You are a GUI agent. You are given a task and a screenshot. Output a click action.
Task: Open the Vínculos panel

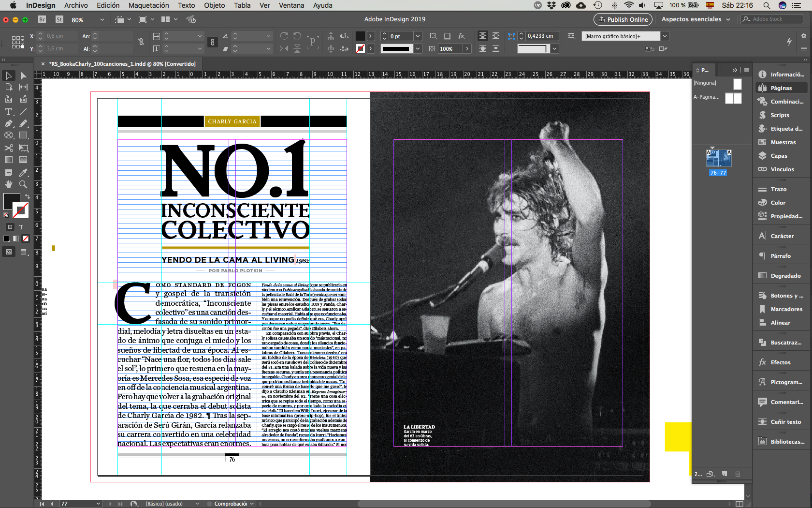click(x=782, y=169)
